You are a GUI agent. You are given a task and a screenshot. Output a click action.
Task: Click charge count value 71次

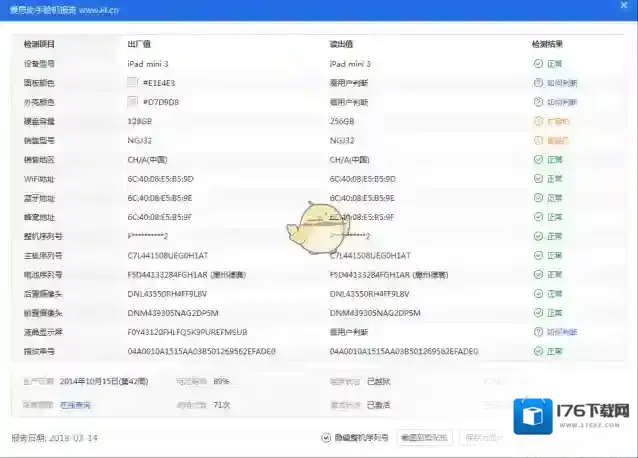(222, 405)
